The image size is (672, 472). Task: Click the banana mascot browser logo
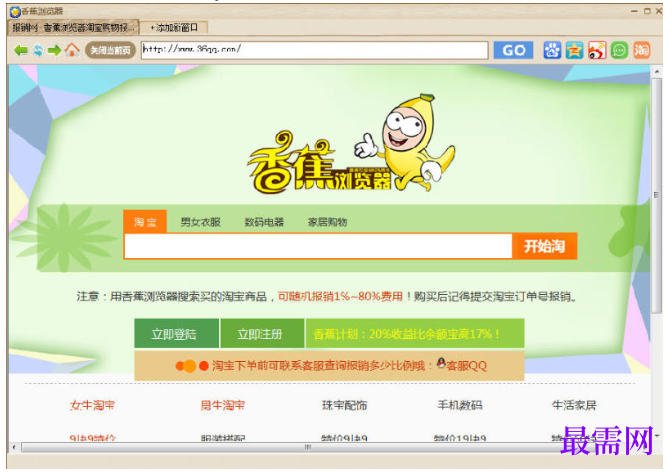[x=351, y=144]
